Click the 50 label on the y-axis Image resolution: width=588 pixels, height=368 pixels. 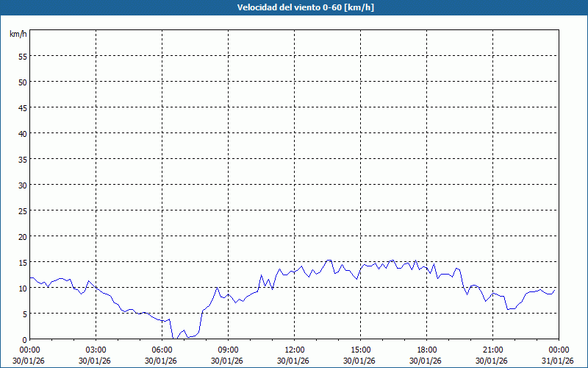pos(22,82)
